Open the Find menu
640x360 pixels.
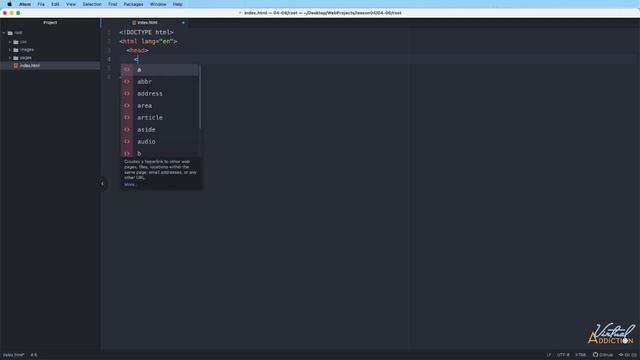tap(113, 4)
